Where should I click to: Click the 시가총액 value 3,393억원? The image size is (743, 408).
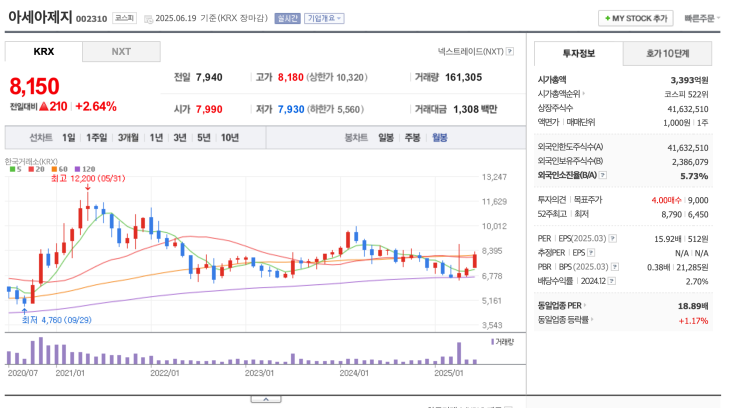(x=689, y=80)
